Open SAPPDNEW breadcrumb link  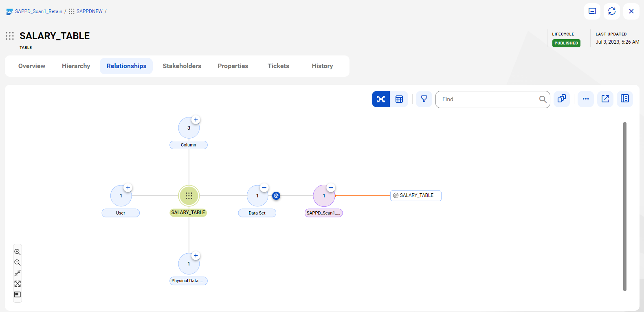[90, 11]
